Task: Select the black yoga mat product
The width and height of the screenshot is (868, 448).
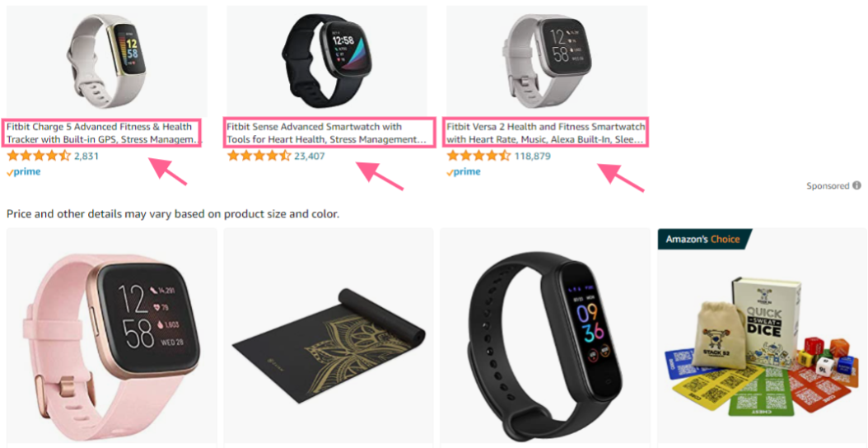Action: [329, 337]
